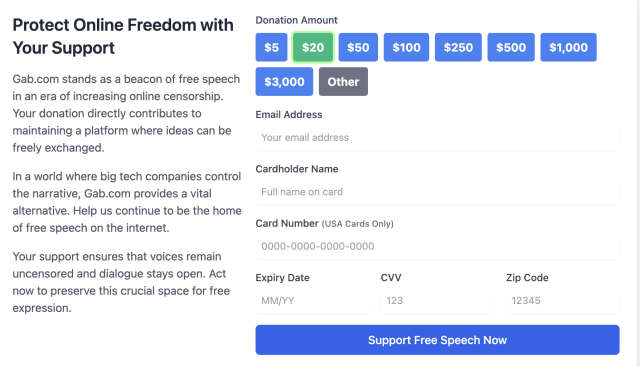The image size is (640, 367).
Task: Pick the $50 donation button
Action: 358,47
